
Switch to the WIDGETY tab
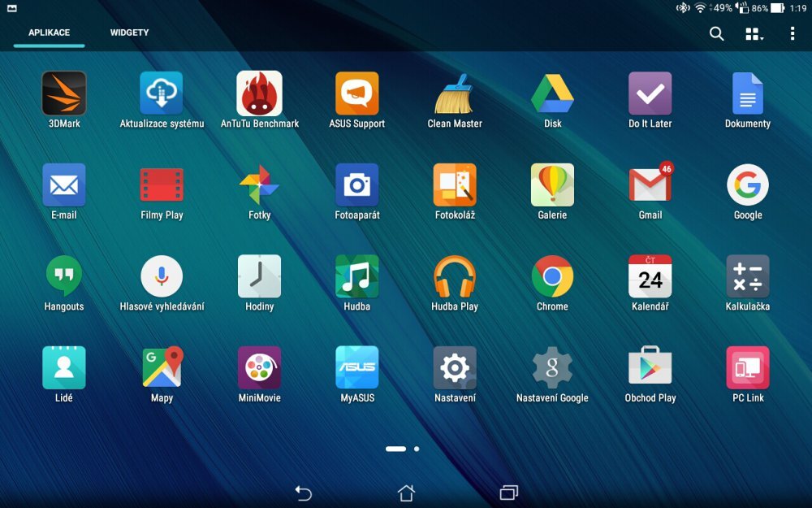(127, 33)
